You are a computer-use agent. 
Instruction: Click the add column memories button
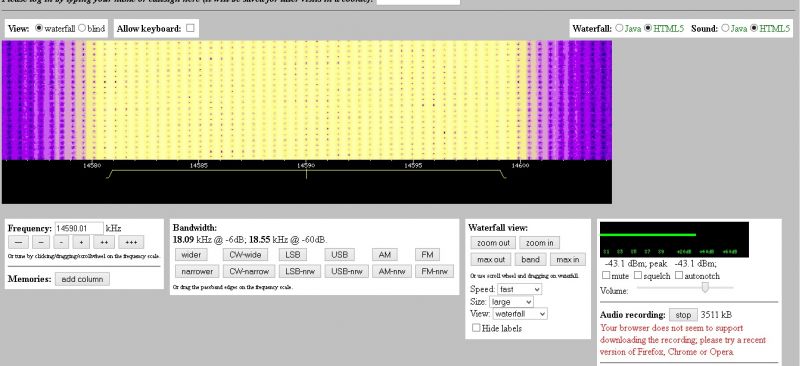(x=82, y=279)
